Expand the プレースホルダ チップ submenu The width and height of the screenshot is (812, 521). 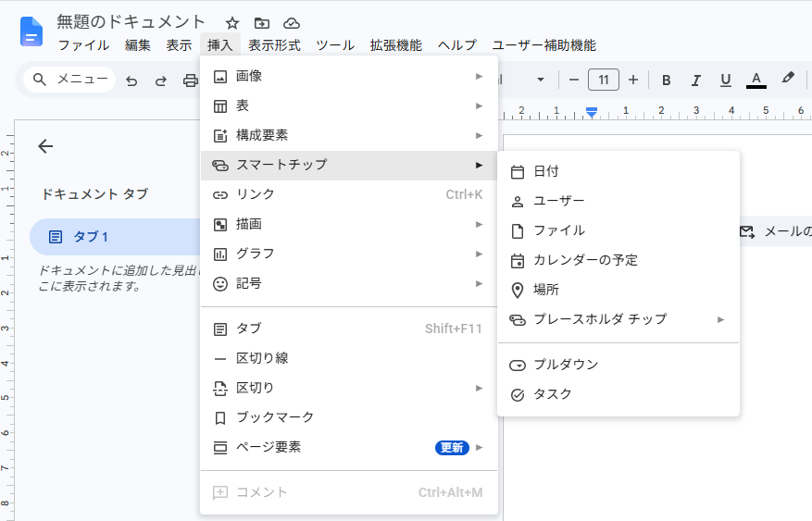coord(618,319)
